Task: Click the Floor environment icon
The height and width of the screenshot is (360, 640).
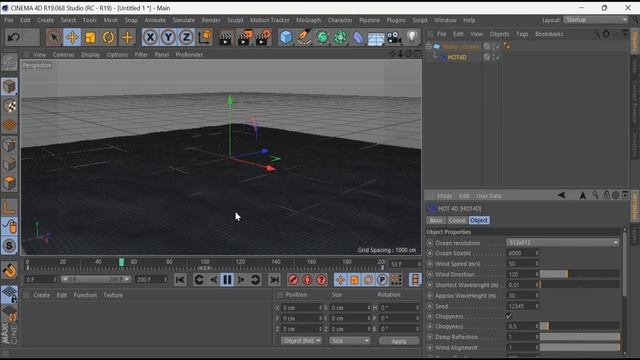Action: coord(376,38)
